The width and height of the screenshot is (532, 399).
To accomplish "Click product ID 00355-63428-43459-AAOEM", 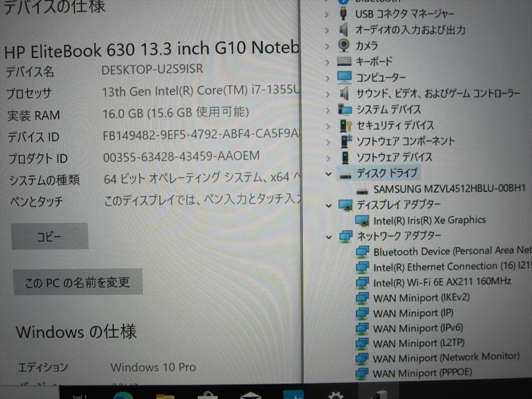I will [181, 157].
